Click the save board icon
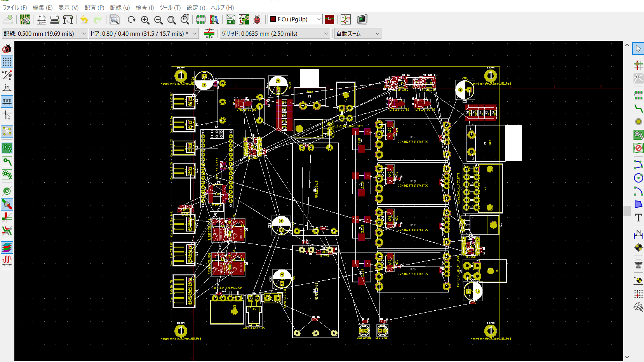This screenshot has height=362, width=644. tap(8, 19)
